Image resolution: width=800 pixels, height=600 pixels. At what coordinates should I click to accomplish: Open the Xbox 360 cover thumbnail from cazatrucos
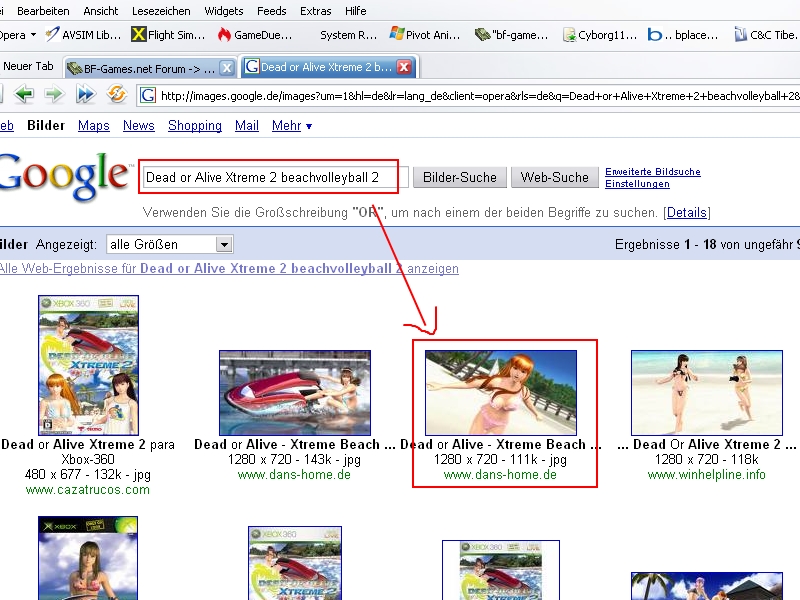[88, 365]
